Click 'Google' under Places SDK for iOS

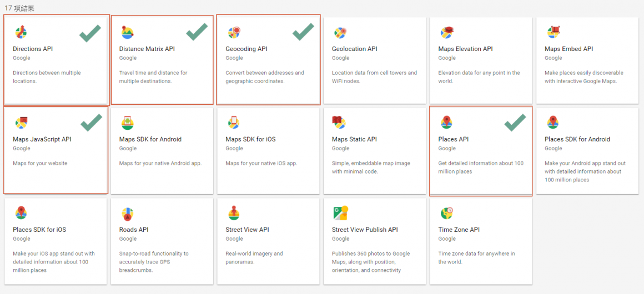pyautogui.click(x=21, y=239)
